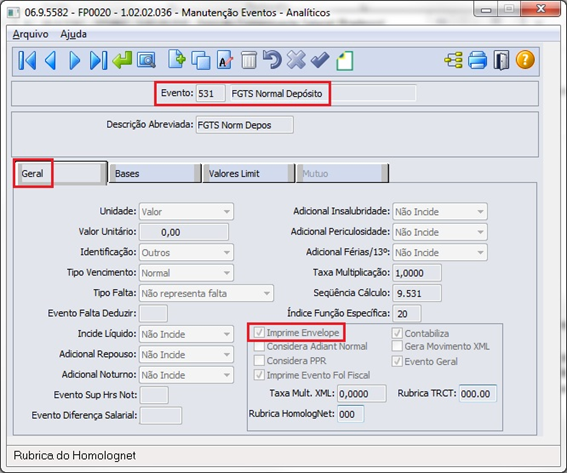Click the Evento Falta Deduzir field
This screenshot has height=473, width=567.
point(153,313)
